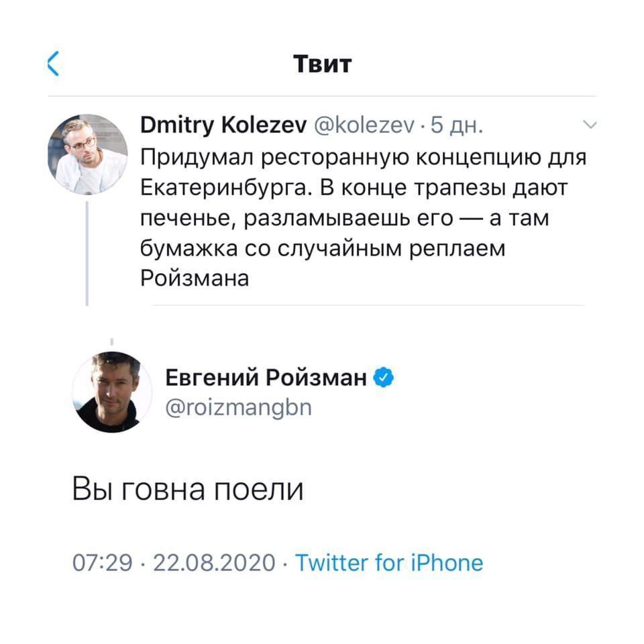Viewport: 644px width, 644px height.
Task: Click the blue verified badge next to Ройзман
Action: click(384, 379)
